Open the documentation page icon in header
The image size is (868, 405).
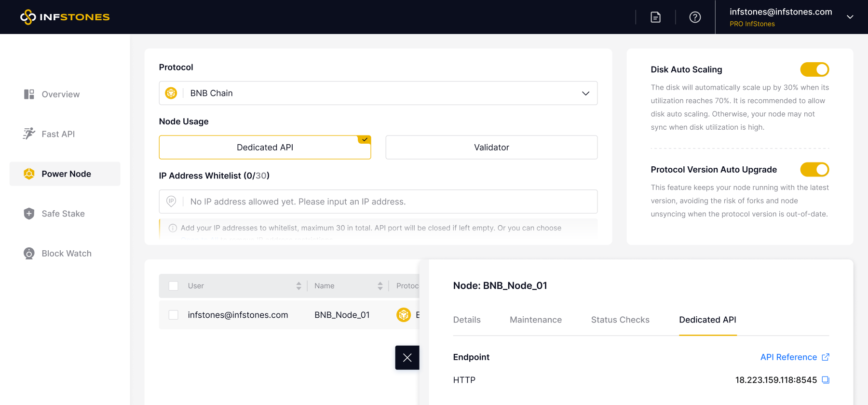tap(655, 17)
